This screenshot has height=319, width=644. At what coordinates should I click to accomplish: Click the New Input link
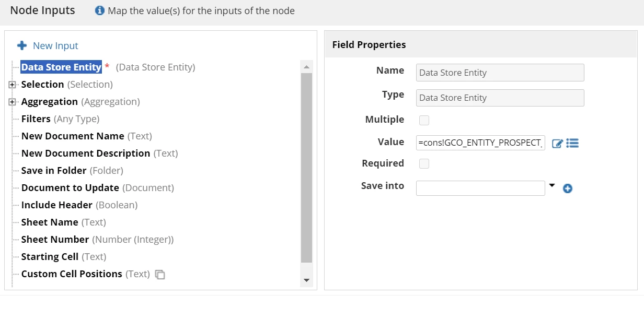55,46
